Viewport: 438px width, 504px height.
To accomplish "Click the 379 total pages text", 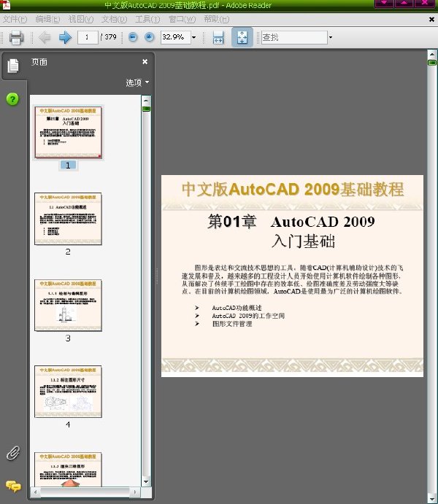I will tap(110, 37).
